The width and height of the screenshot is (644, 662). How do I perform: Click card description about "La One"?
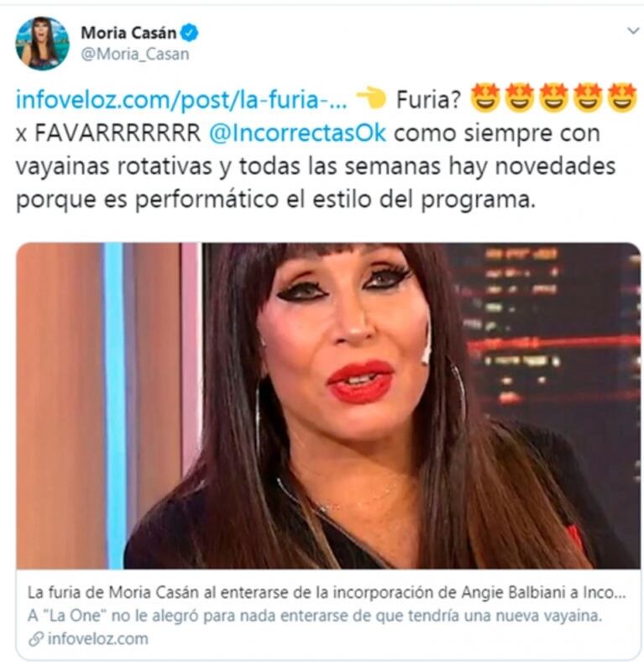[314, 616]
